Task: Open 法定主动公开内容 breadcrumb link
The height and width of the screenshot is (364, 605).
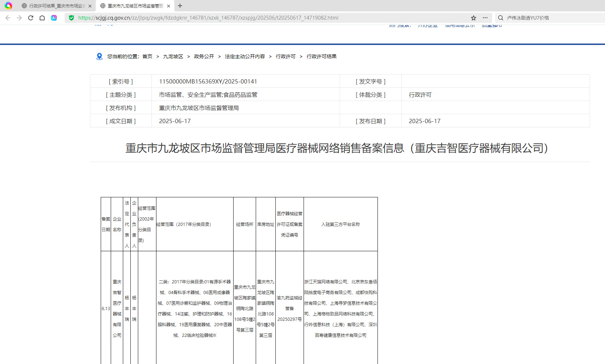Action: tap(245, 56)
